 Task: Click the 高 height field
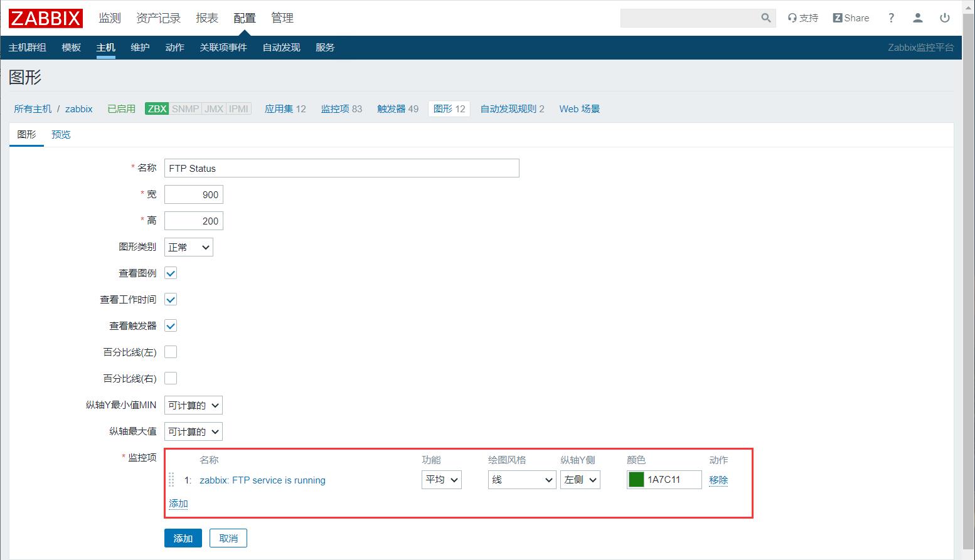[194, 221]
